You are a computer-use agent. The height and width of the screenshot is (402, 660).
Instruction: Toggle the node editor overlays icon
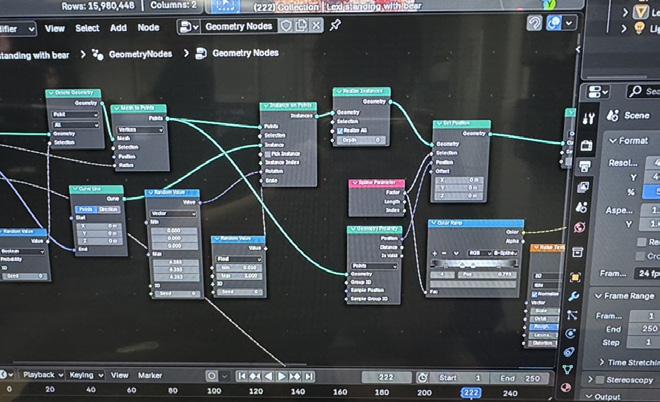click(554, 23)
